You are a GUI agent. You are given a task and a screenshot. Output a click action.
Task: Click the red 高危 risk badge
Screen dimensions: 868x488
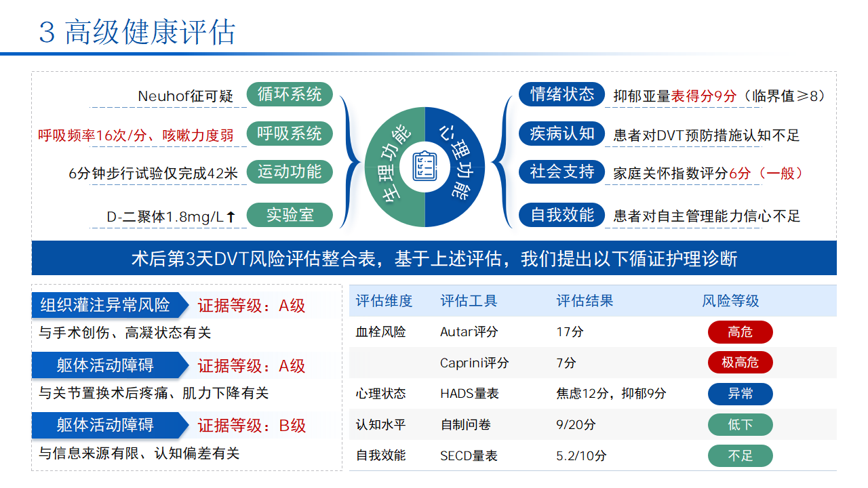(741, 332)
